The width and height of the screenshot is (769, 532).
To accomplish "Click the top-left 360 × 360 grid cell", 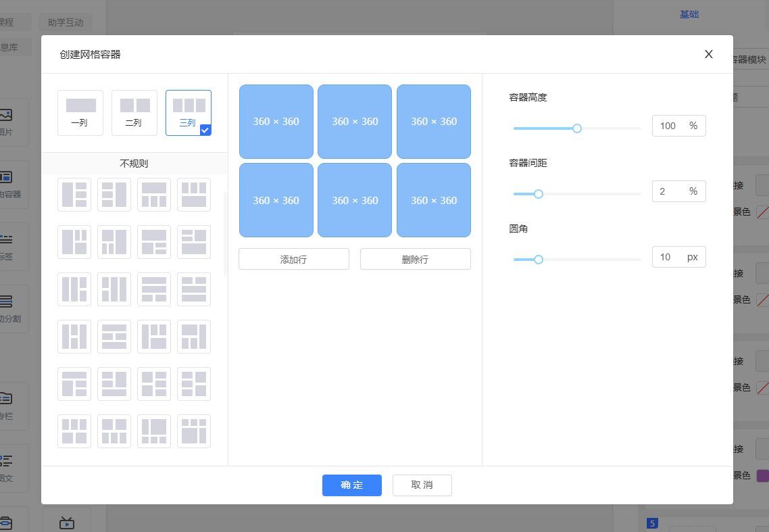I will tap(276, 122).
